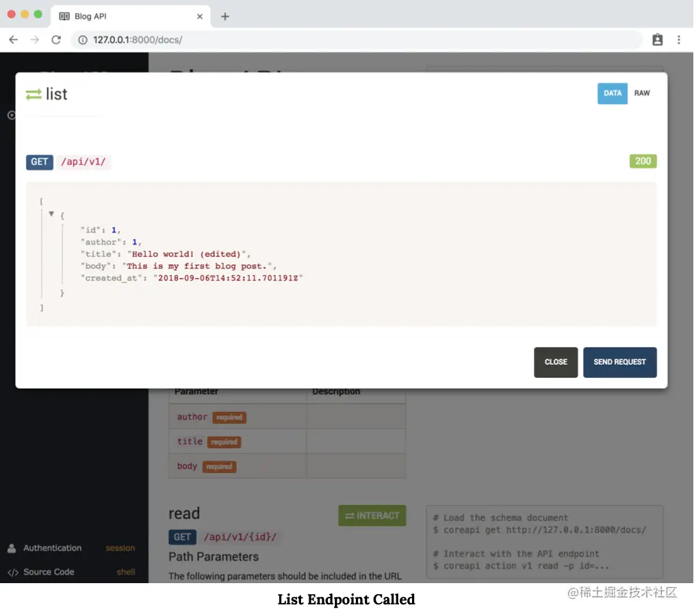Click the SEND REQUEST button
694x616 pixels.
[619, 362]
